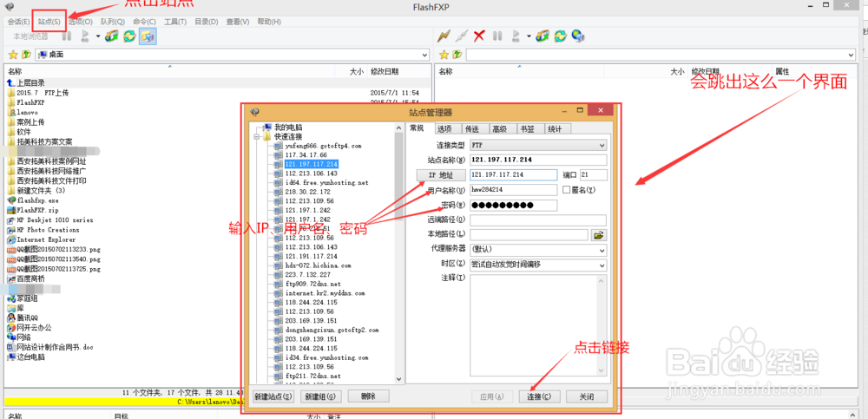Open the 站点(S) menu
This screenshot has width=868, height=419.
[x=49, y=22]
